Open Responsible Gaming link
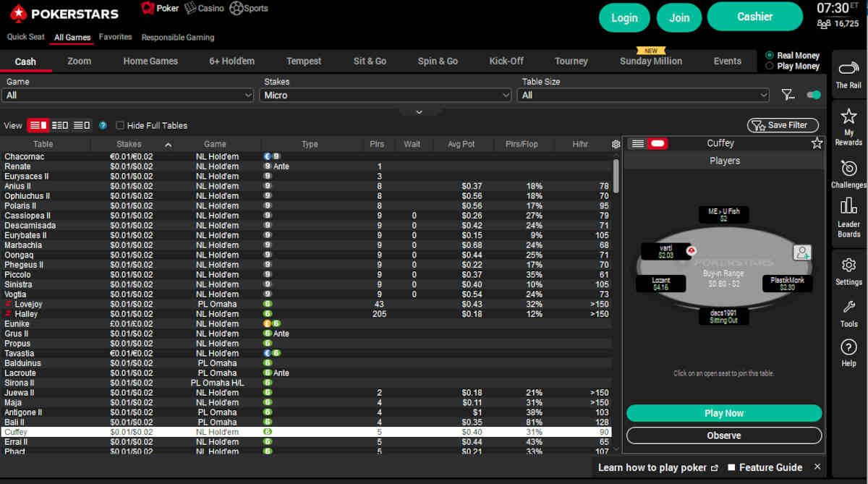 click(178, 38)
